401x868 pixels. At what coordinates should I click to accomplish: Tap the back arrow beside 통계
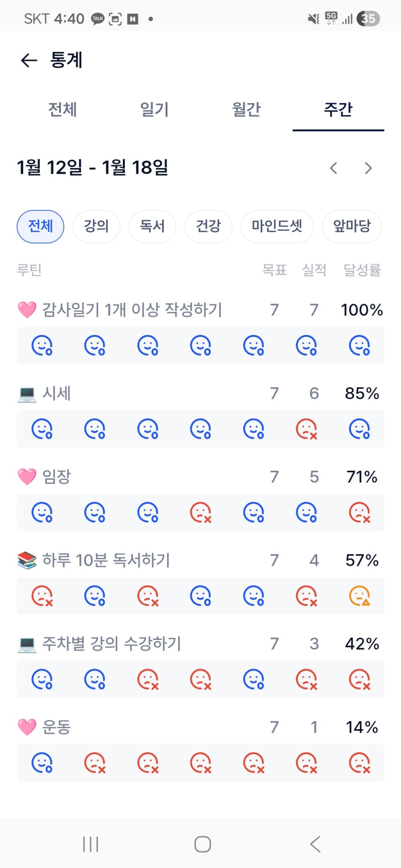point(29,60)
